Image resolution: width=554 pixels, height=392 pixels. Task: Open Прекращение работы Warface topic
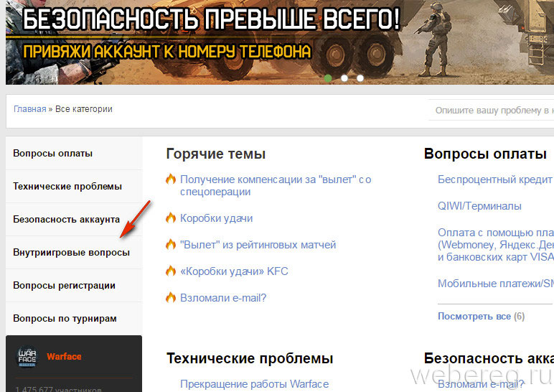[254, 384]
